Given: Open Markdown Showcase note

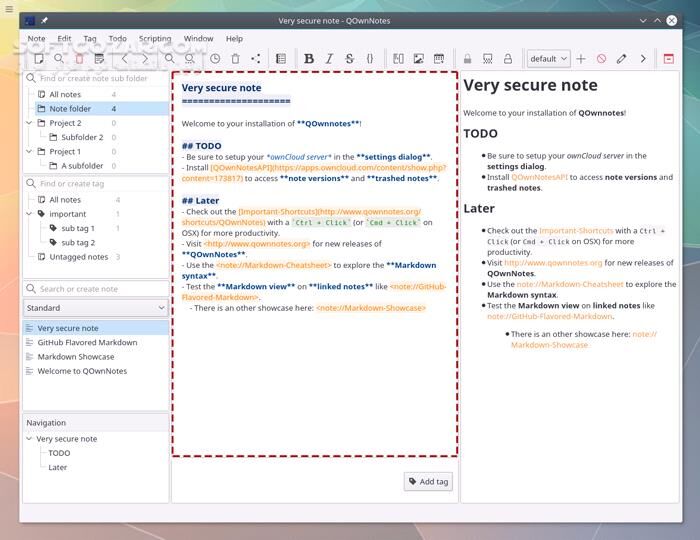Looking at the screenshot, I should point(75,357).
